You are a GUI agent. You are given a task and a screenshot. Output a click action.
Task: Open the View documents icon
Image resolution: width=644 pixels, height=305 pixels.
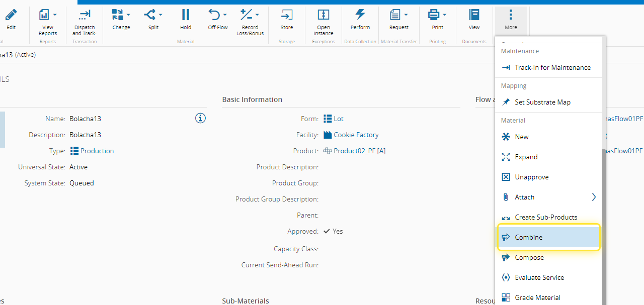(x=474, y=15)
